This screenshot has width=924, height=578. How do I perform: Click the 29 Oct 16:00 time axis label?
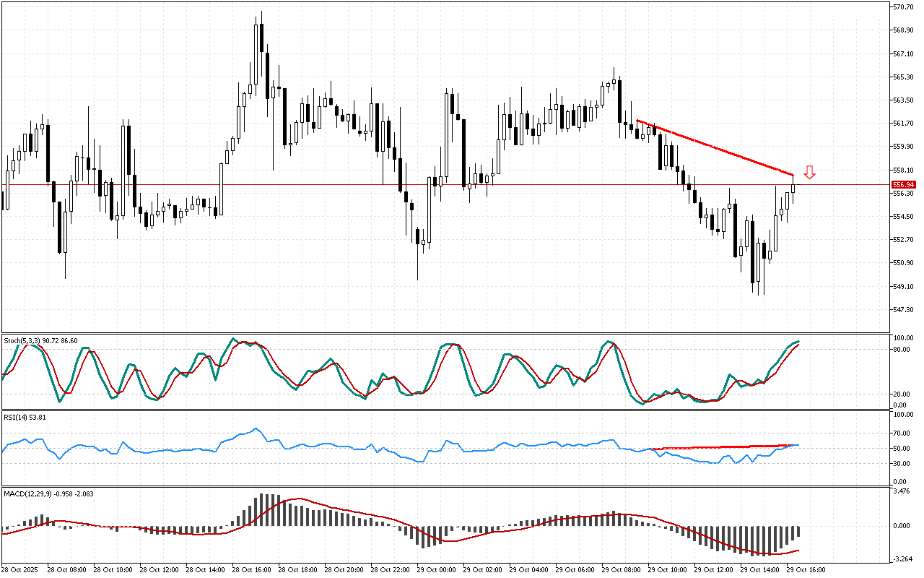point(807,570)
